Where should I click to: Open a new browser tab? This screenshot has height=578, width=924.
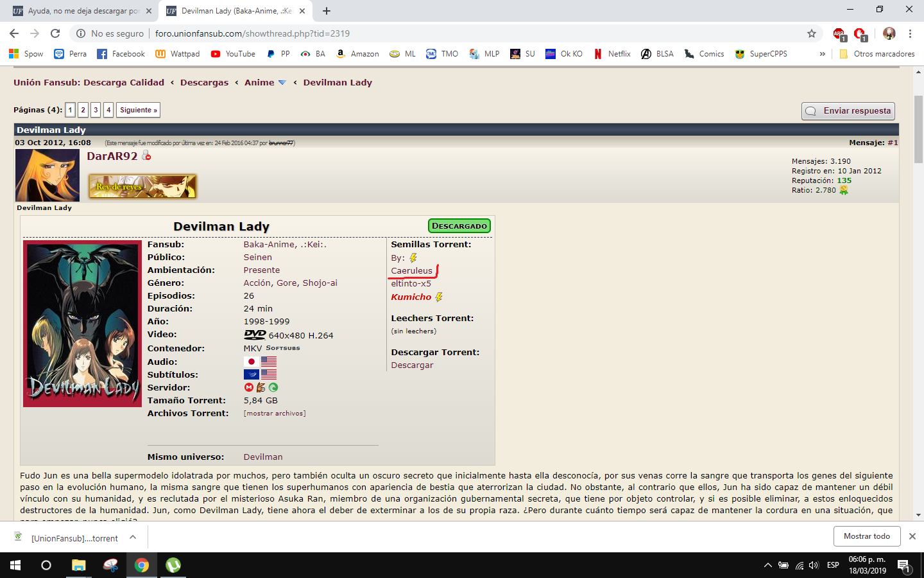coord(327,11)
